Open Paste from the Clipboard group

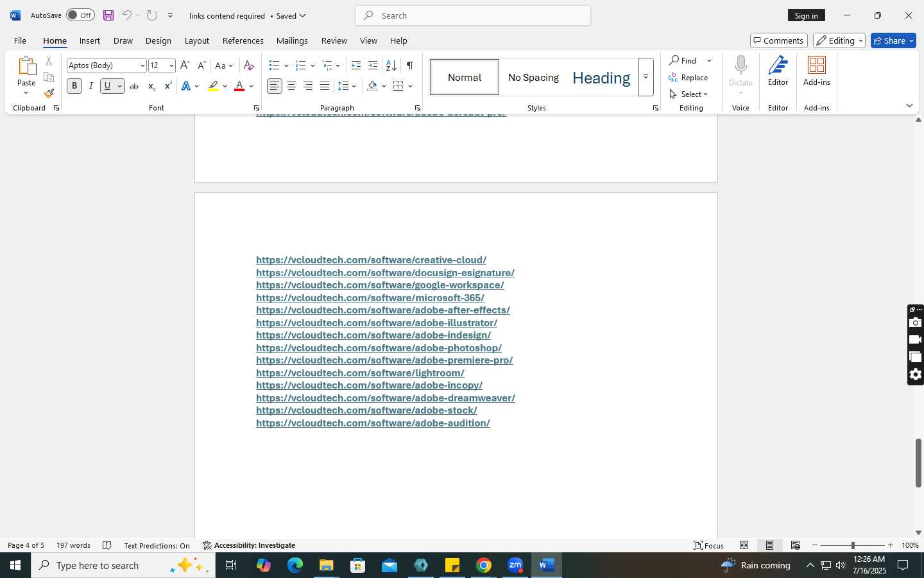(x=26, y=75)
